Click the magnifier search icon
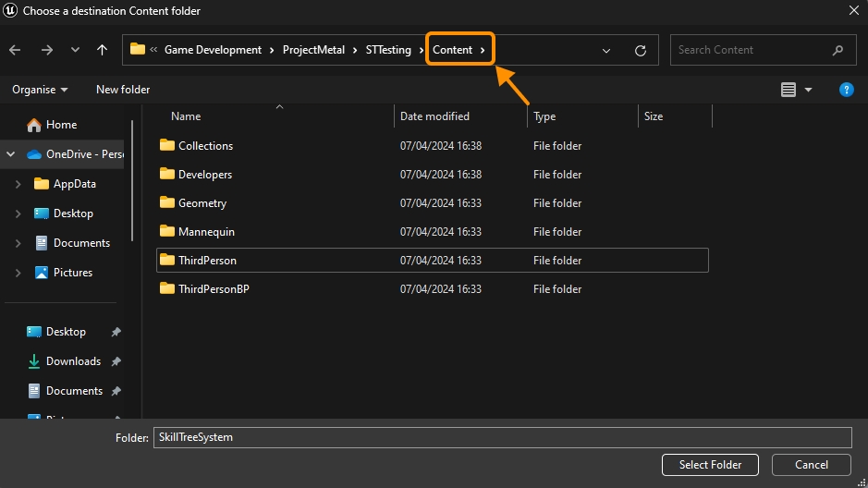This screenshot has width=868, height=488. coord(837,50)
